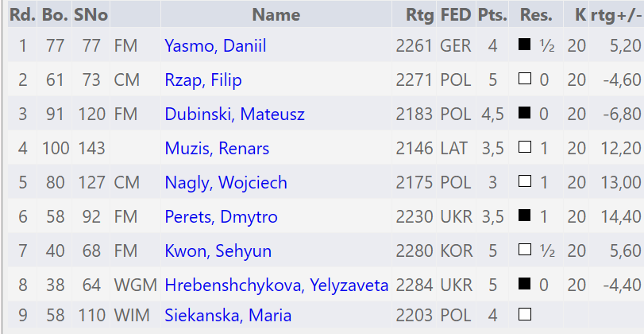This screenshot has height=334, width=644.
Task: Click black piece icon in round 1
Action: [x=524, y=45]
